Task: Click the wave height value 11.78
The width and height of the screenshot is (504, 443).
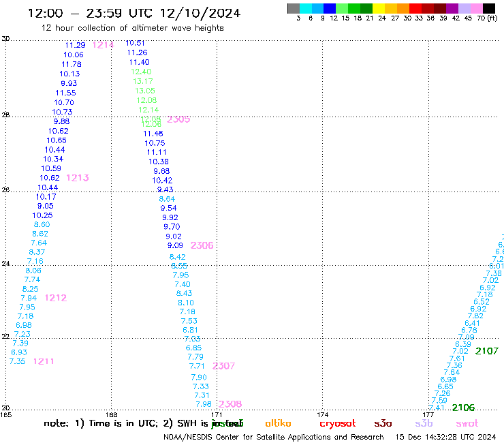Action: (x=72, y=64)
